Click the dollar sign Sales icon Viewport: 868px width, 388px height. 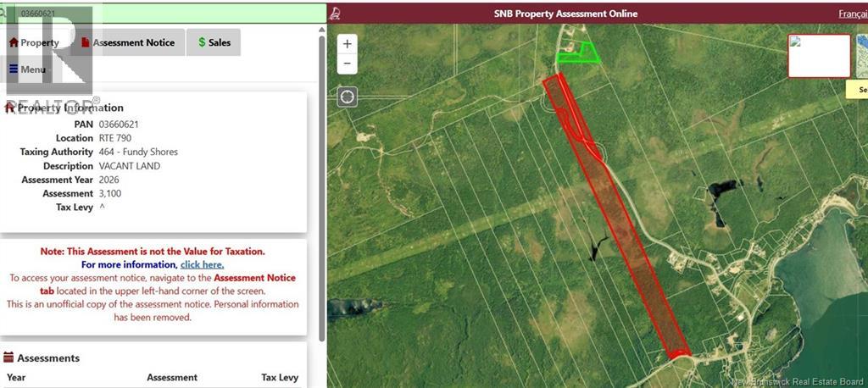point(202,42)
